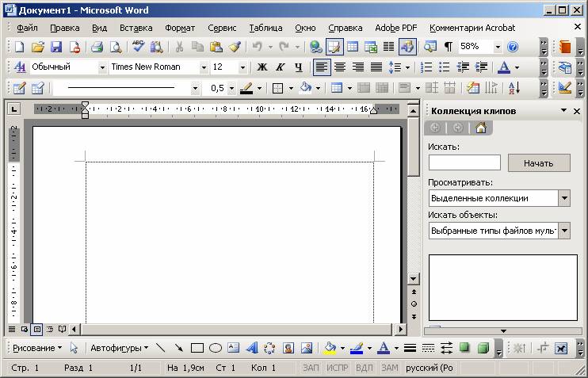Open the Columns layout icon
This screenshot has width=588, height=378.
(x=388, y=47)
